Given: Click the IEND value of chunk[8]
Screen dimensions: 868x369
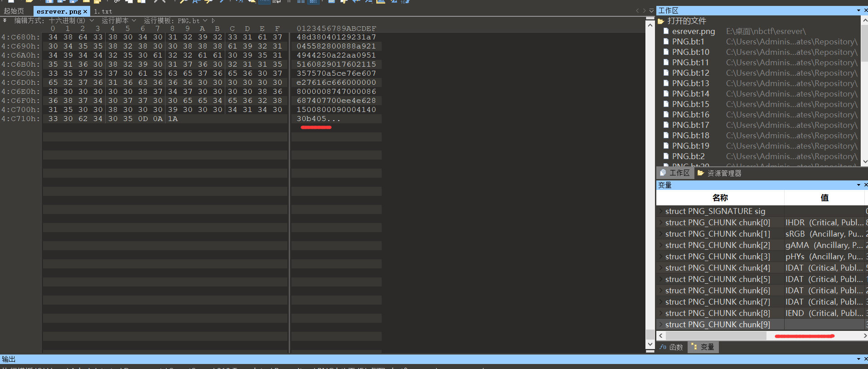Looking at the screenshot, I should pos(824,313).
